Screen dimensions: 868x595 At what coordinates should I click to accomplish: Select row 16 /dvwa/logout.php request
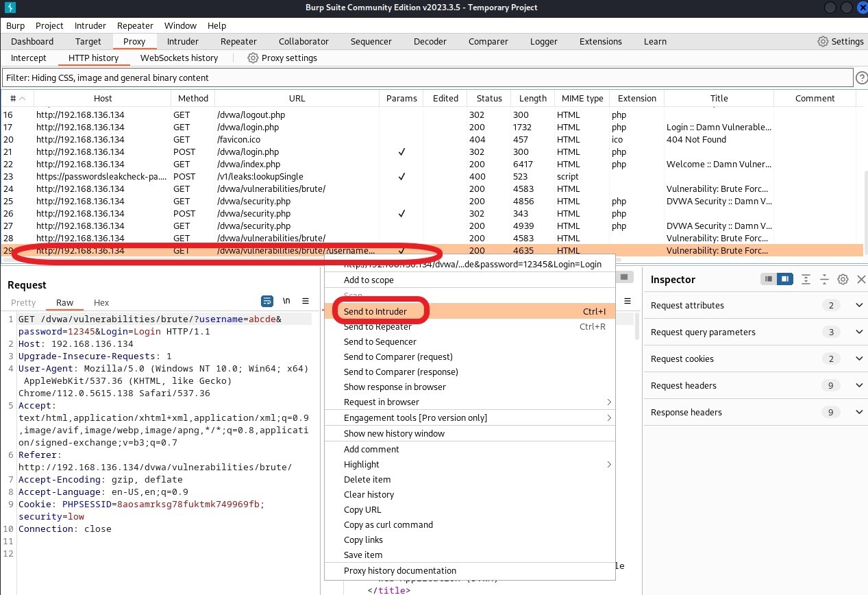coord(432,114)
